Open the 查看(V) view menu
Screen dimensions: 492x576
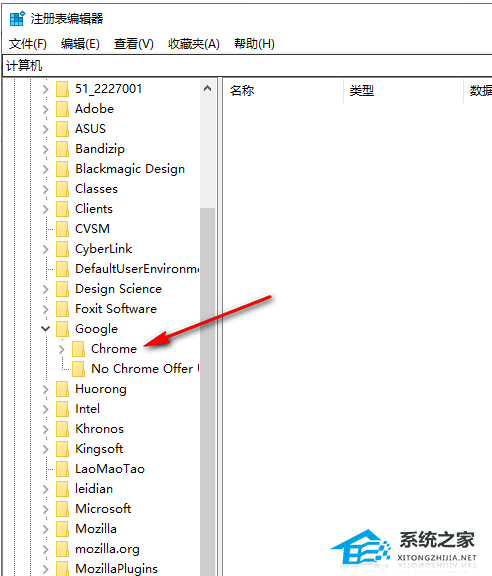pos(134,44)
